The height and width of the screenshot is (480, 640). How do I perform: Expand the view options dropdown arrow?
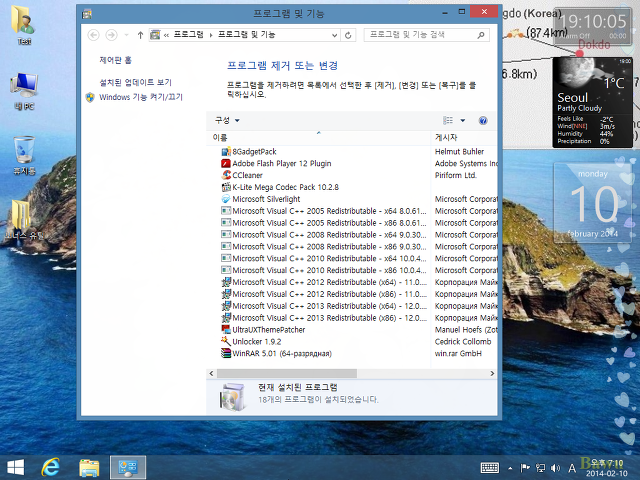[462, 120]
